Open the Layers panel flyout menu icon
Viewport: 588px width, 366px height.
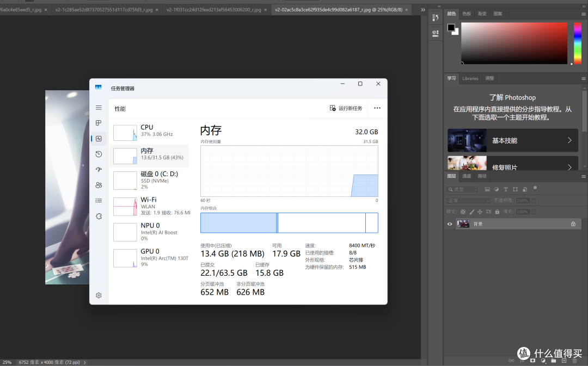(584, 176)
